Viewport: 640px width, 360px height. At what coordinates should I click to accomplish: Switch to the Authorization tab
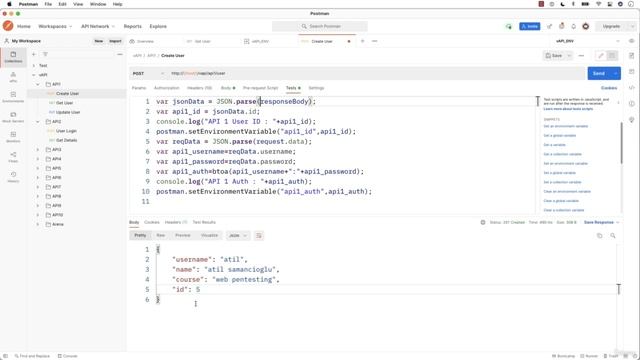click(167, 88)
